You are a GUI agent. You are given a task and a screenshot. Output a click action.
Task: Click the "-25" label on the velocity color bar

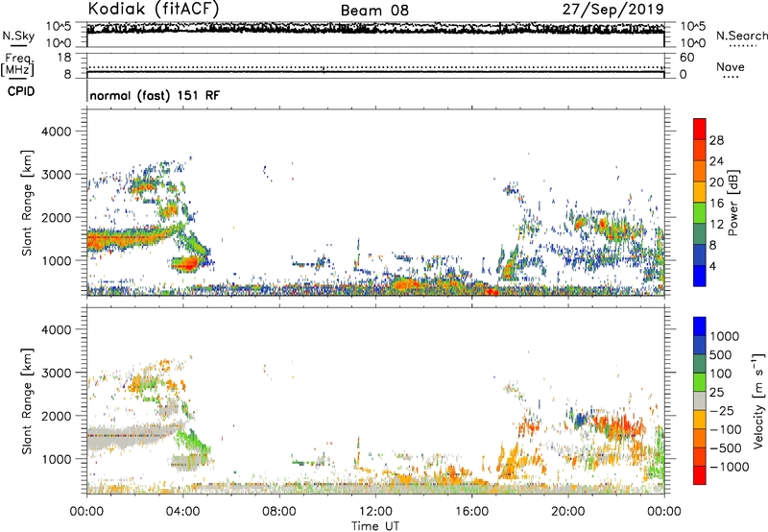pos(723,411)
